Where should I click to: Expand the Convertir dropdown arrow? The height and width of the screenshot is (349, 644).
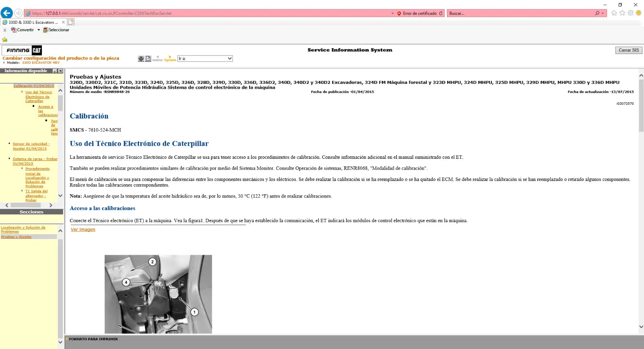(x=39, y=30)
